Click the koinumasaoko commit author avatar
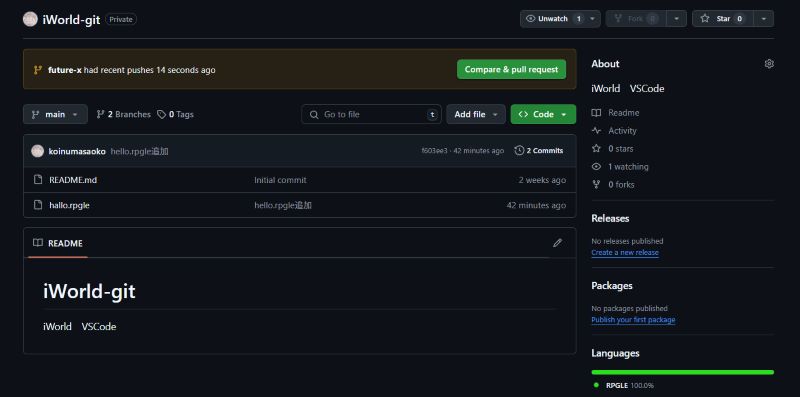Screen dimensions: 800x397 37,151
